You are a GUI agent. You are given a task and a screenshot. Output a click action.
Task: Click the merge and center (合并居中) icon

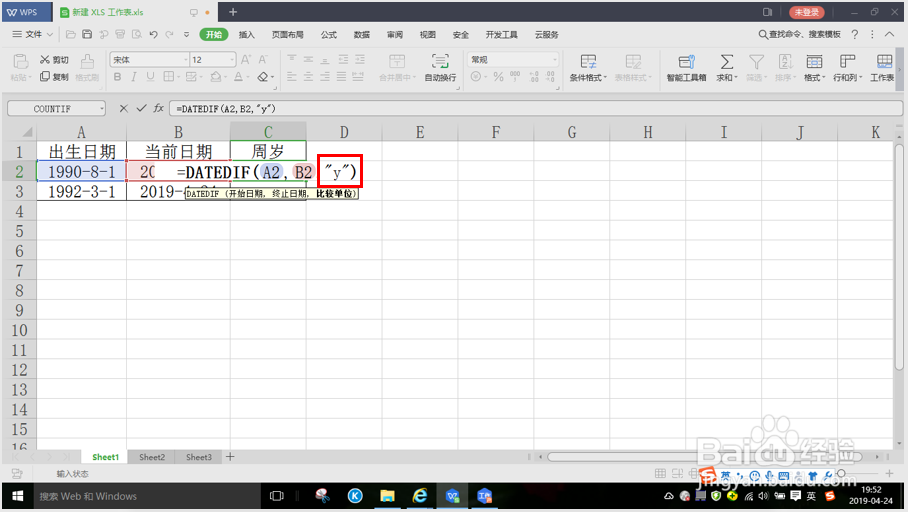click(x=397, y=61)
